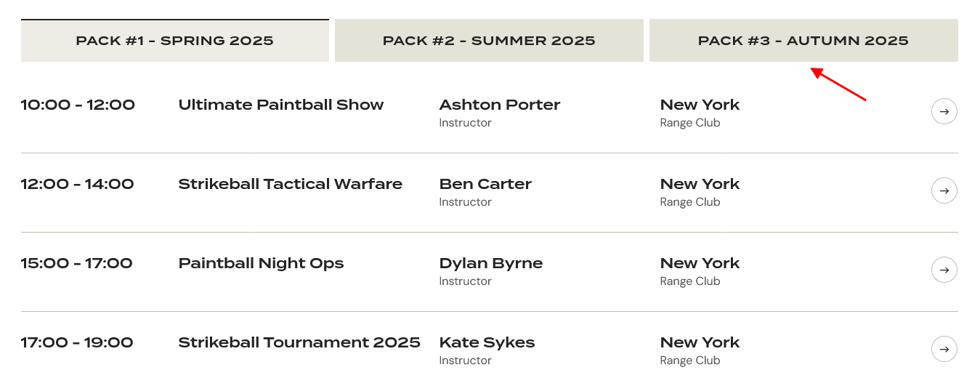Open Strikeball Tactical Warfare event title
The width and height of the screenshot is (980, 386).
click(291, 184)
